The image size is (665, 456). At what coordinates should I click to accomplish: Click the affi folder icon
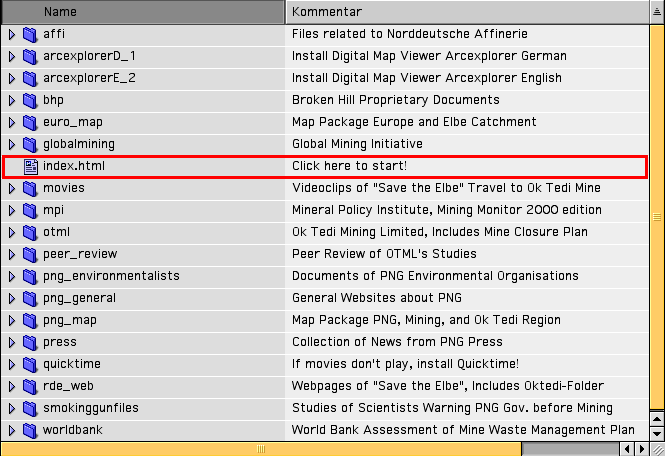30,34
